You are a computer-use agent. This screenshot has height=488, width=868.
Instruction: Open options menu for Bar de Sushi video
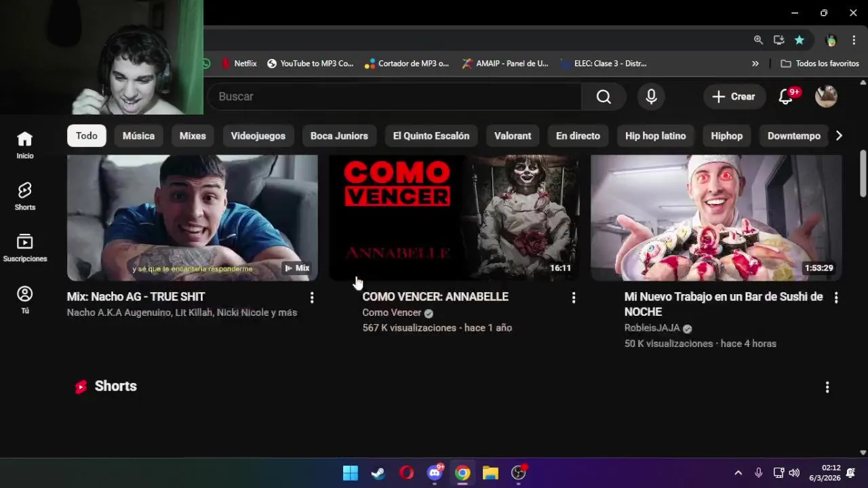(836, 298)
